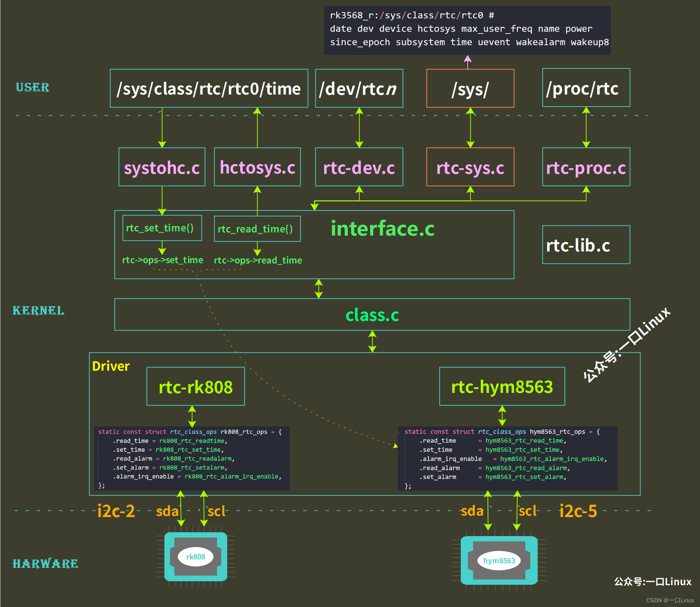This screenshot has width=700, height=607.
Task: Select the rtc-rk808 driver box
Action: tap(195, 386)
